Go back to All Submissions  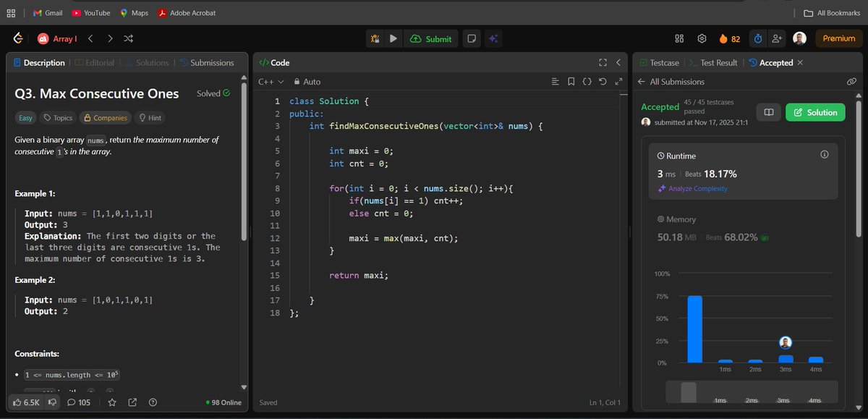tap(671, 82)
